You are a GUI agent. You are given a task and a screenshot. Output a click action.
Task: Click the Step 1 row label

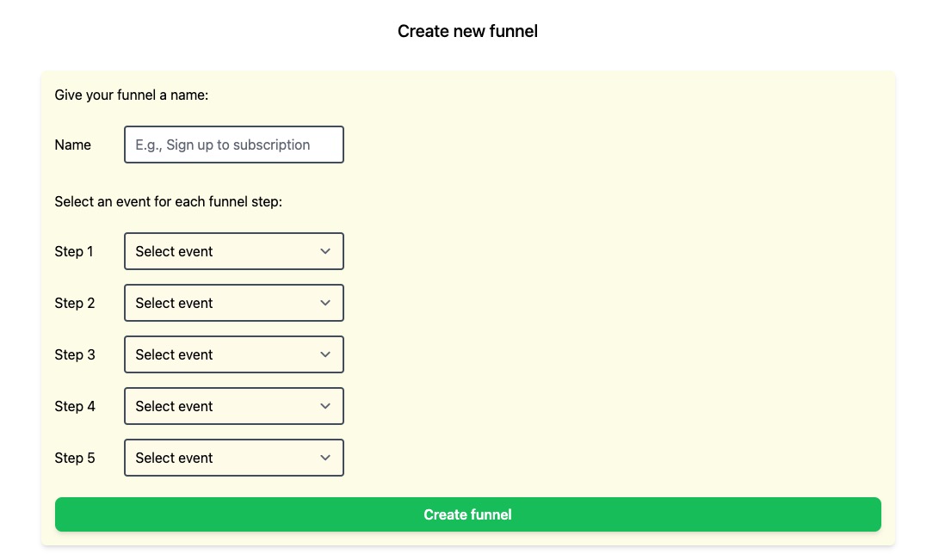(x=74, y=251)
